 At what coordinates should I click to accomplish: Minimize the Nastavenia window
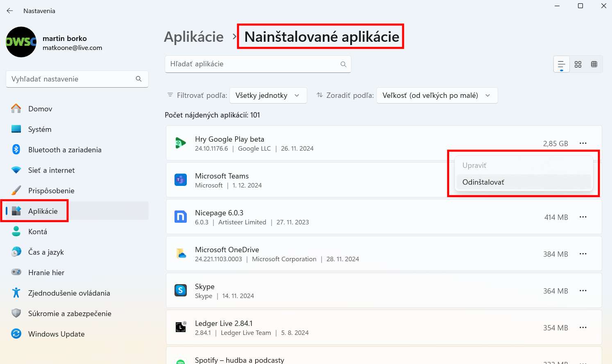(557, 6)
